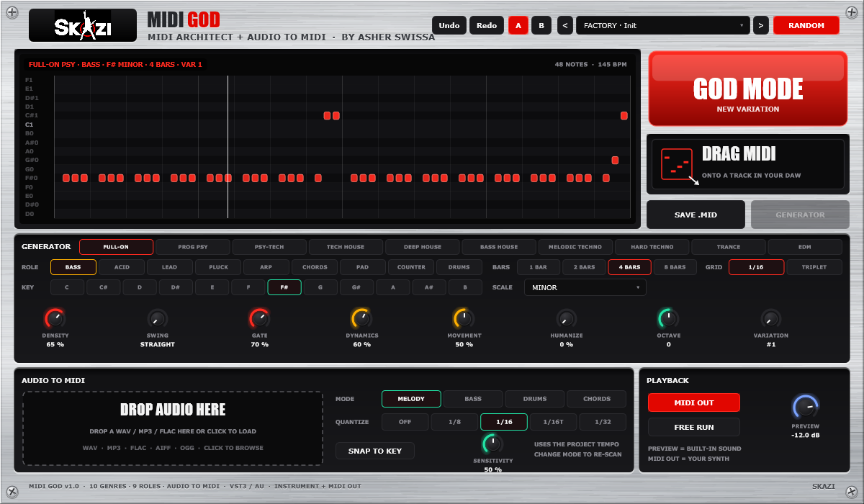The image size is (864, 504).
Task: Choose the CHORDS generator role
Action: click(315, 267)
